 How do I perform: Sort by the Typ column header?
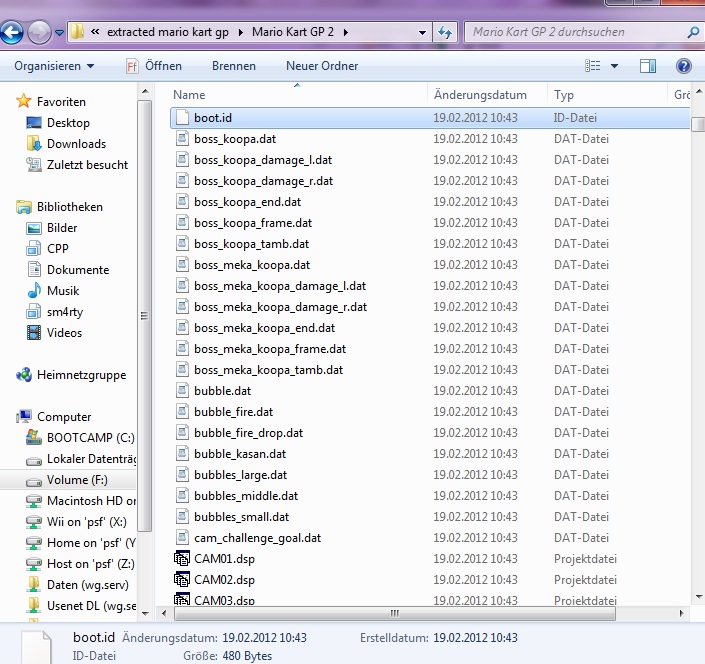[x=564, y=95]
